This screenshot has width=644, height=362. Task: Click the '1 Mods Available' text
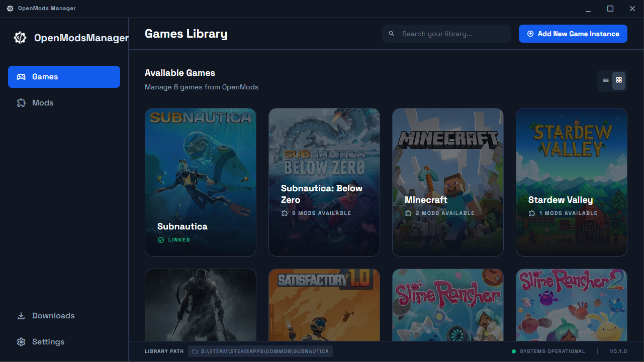569,213
